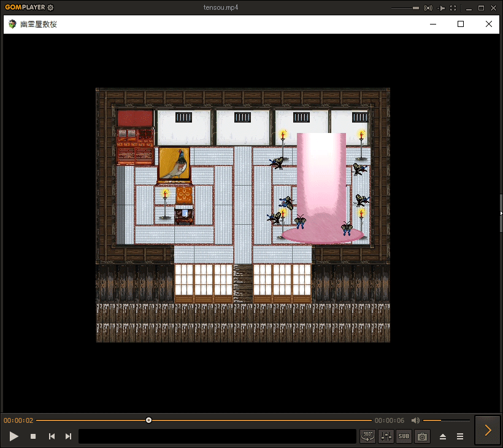Minimize the 幽霊屋敷桜 window in the video
This screenshot has width=503, height=448.
433,24
